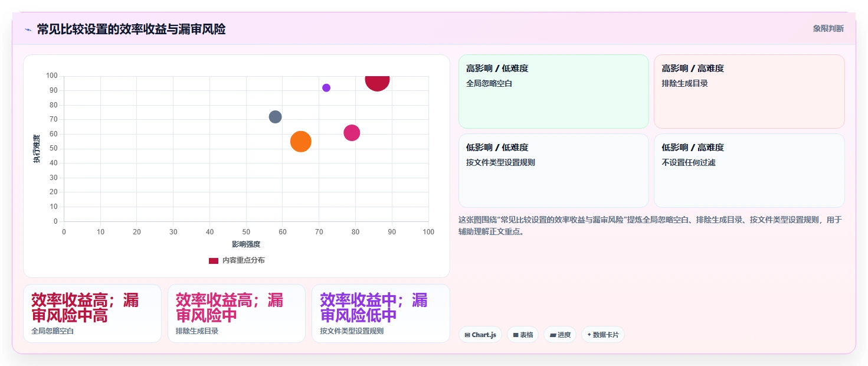
Task: Click the 影响强度 x-axis title
Action: coord(246,244)
